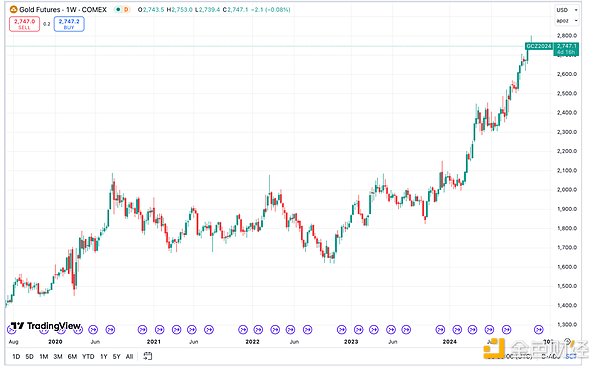
Task: Click the 2,400.0 price axis label
Action: (x=567, y=112)
